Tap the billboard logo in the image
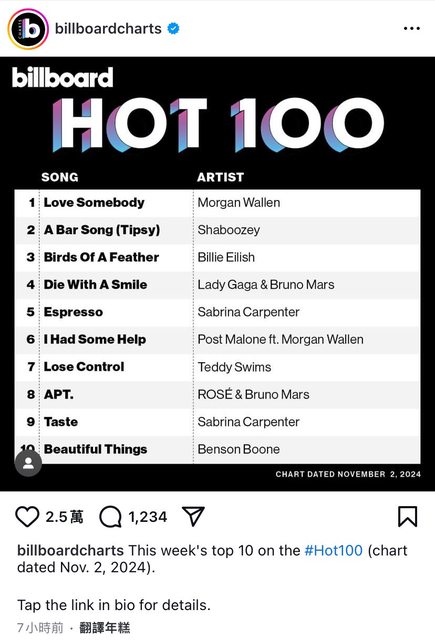The image size is (435, 640). pyautogui.click(x=62, y=77)
